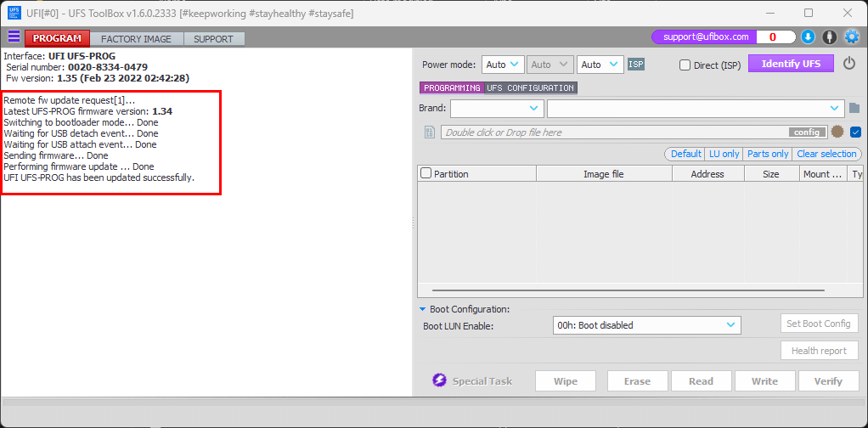Click the Mount column header

pyautogui.click(x=823, y=174)
